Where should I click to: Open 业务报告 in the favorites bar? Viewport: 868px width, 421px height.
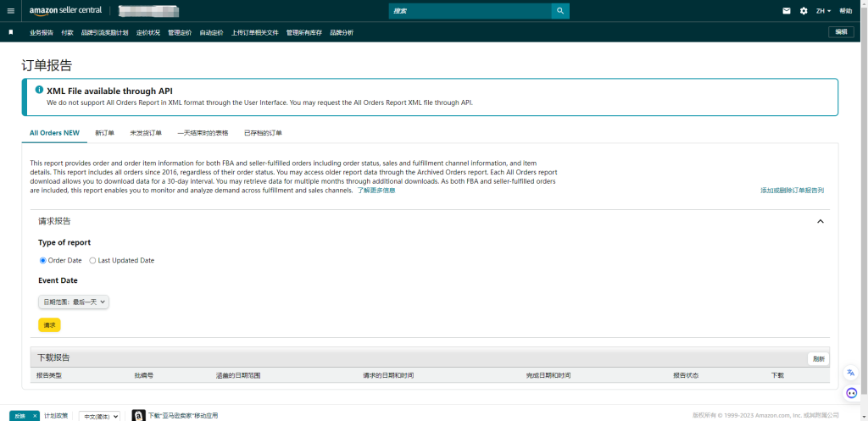pyautogui.click(x=42, y=33)
